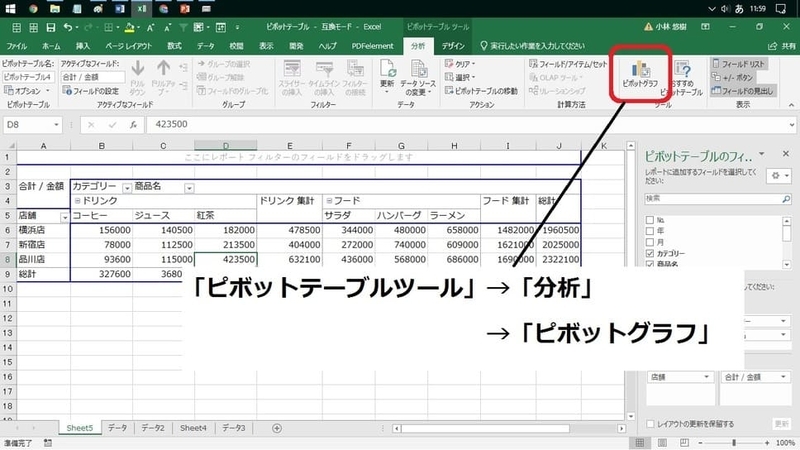Uncheck the カテゴリー field checkbox
Screen dimensions: 800x450
(649, 253)
